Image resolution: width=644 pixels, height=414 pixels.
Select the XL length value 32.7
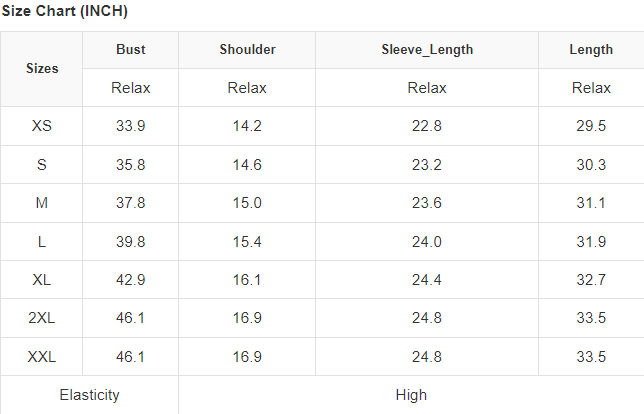591,280
